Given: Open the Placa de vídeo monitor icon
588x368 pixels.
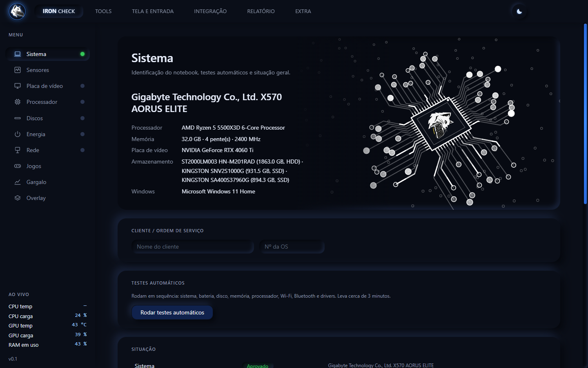Looking at the screenshot, I should pos(18,86).
